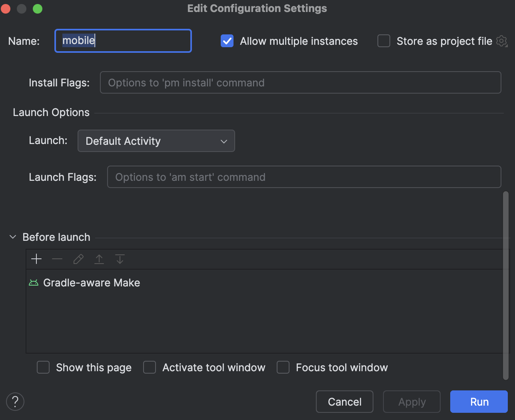This screenshot has height=420, width=515.
Task: Open the Launch Default Activity dropdown
Action: tap(156, 141)
